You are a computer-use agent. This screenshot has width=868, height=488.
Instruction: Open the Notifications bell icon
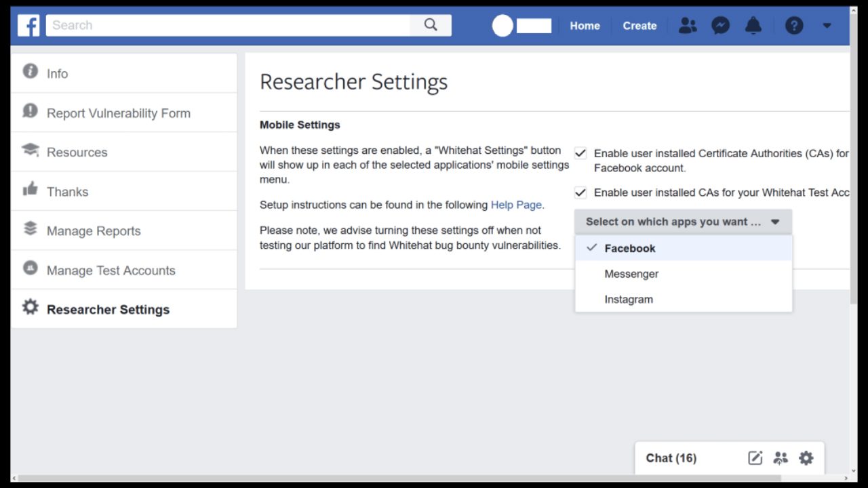tap(753, 26)
